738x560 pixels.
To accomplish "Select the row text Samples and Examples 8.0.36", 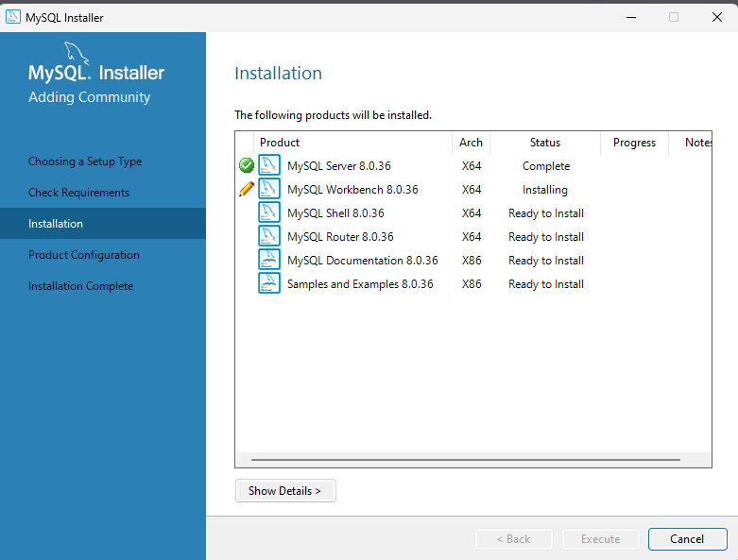I will pos(360,284).
